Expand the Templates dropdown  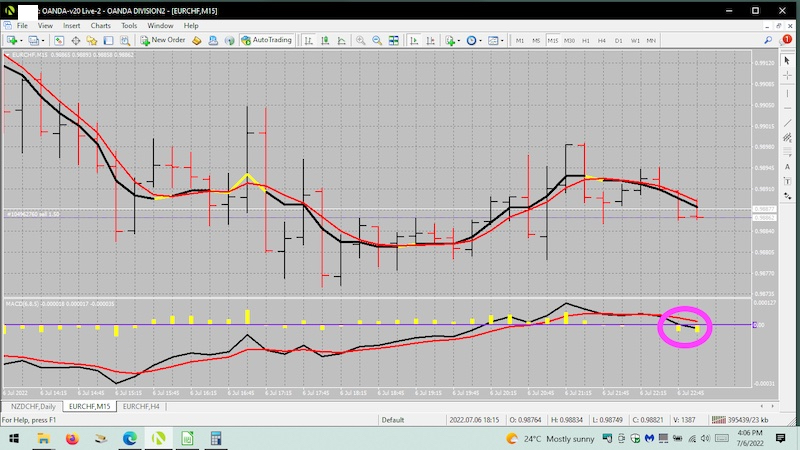tap(502, 41)
